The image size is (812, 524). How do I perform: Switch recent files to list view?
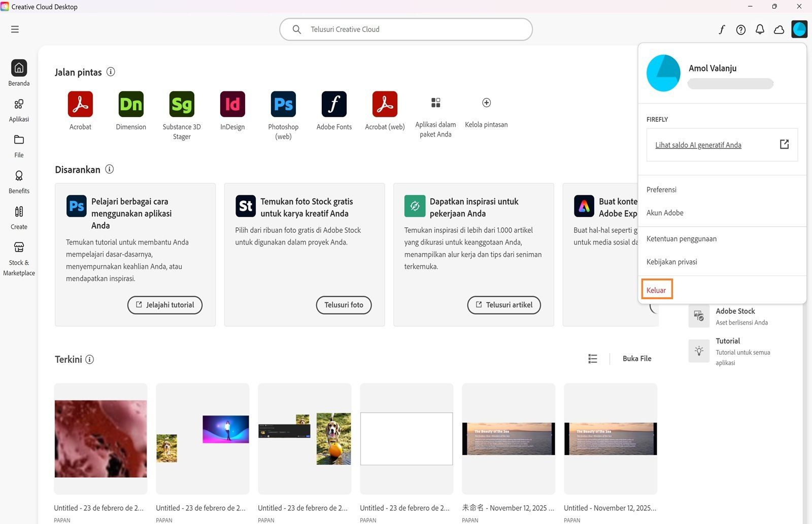(593, 359)
